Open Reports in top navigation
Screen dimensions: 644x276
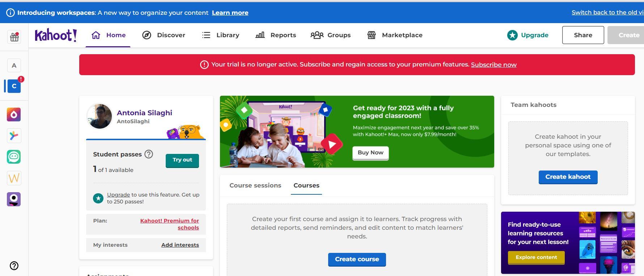276,35
